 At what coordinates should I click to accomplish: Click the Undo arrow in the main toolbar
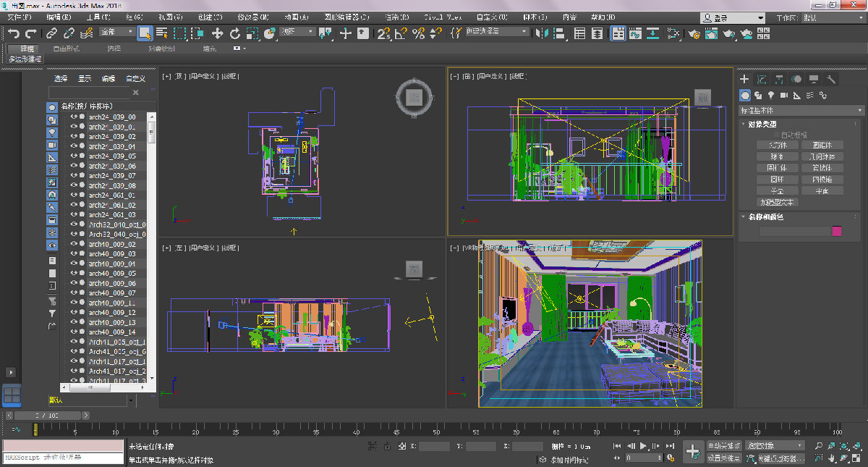(14, 33)
